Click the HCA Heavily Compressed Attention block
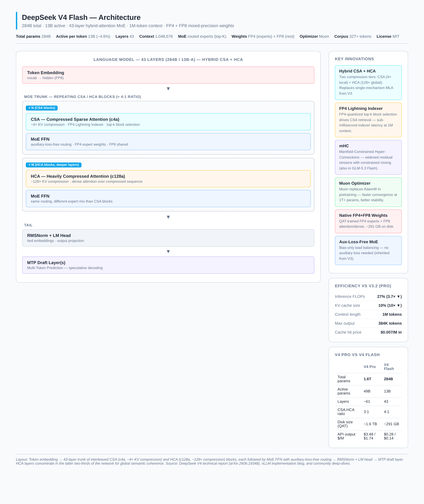 (168, 179)
